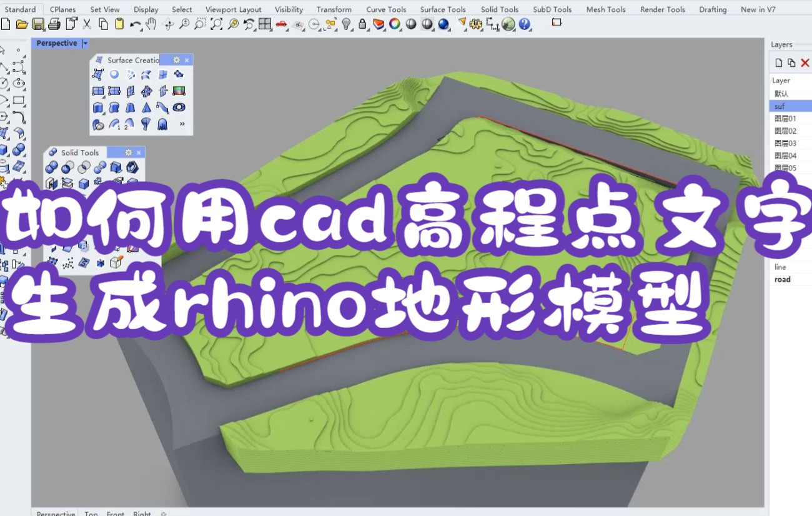
Task: Select Surface from corner points tool
Action: click(x=98, y=74)
